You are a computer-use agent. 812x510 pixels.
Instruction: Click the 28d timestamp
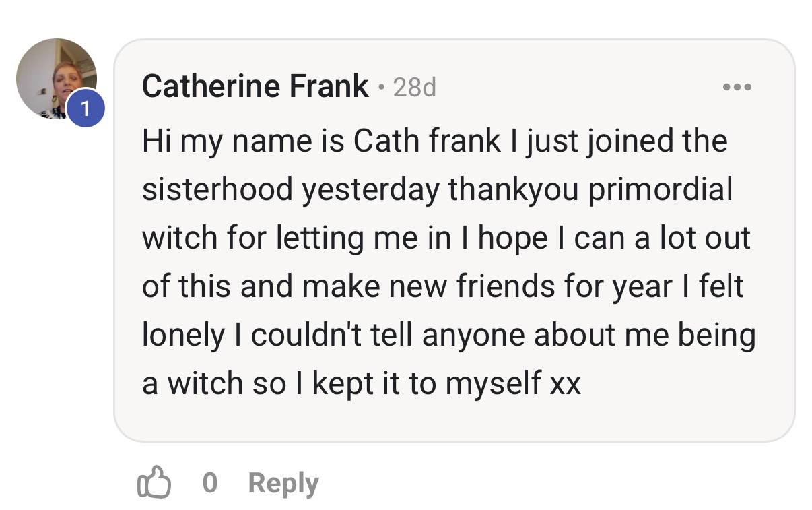click(x=415, y=87)
